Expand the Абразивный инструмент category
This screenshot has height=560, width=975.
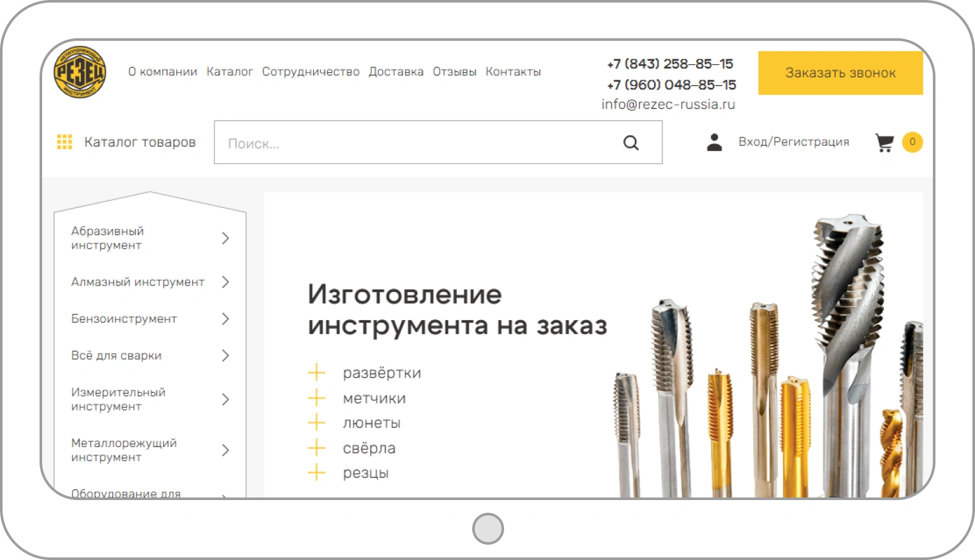pyautogui.click(x=225, y=239)
